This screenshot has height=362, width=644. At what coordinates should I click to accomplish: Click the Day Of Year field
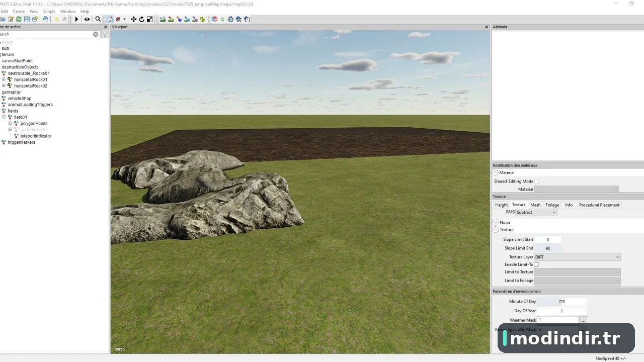pos(562,311)
